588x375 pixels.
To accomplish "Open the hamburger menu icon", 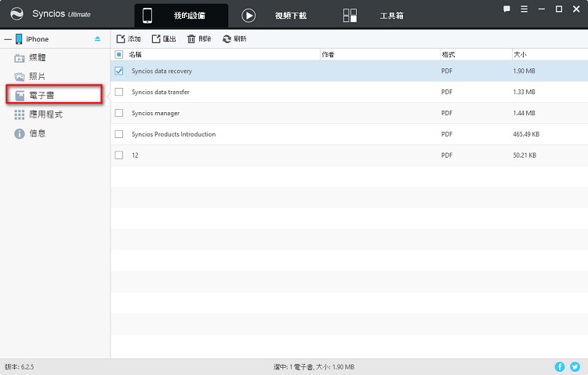I will coord(524,9).
